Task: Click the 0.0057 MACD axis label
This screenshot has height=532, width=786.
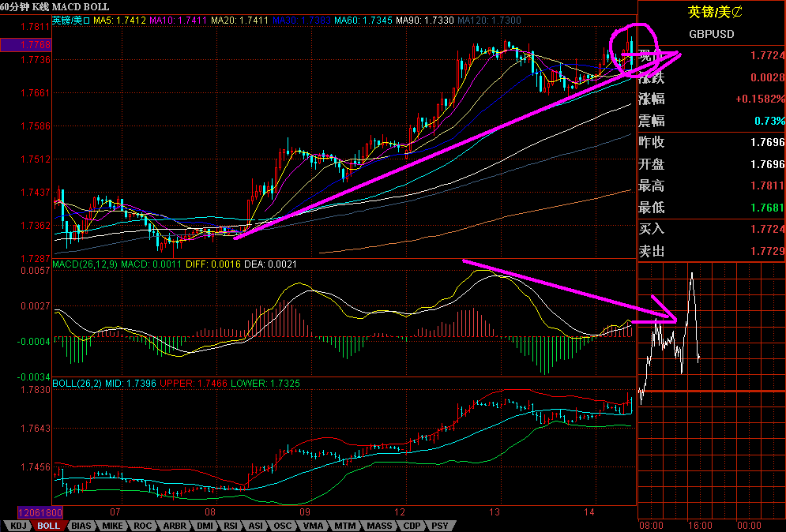Action: 35,271
